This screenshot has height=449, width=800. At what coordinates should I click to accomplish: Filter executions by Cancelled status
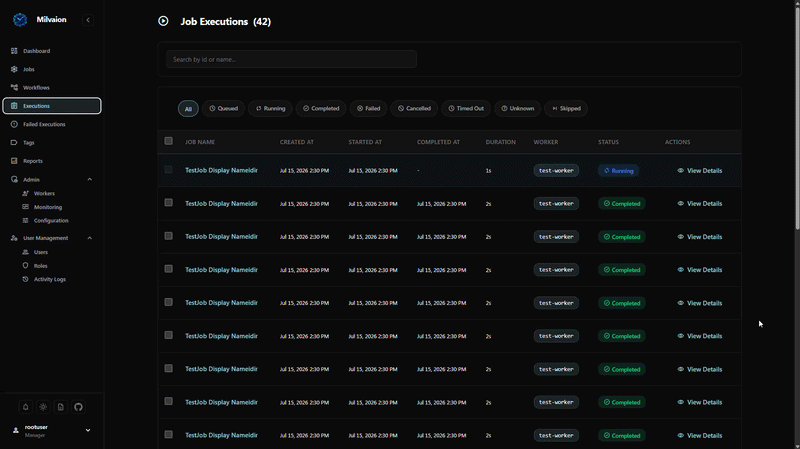point(414,109)
